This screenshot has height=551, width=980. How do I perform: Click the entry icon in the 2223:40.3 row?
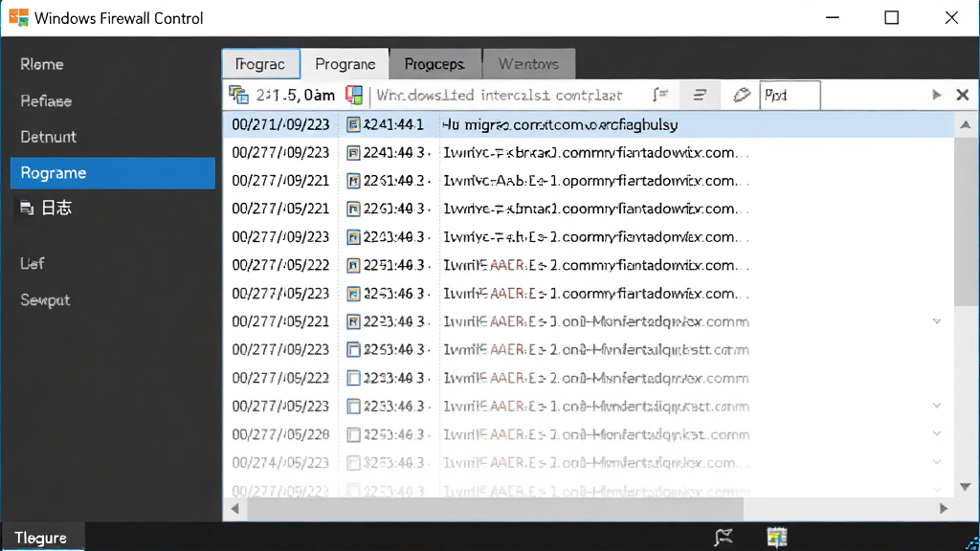[353, 321]
